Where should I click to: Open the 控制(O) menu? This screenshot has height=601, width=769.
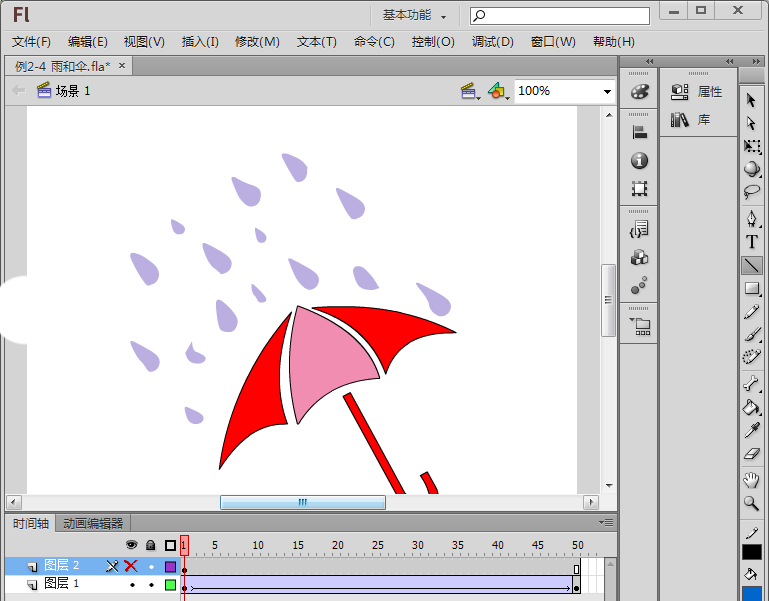(x=433, y=42)
